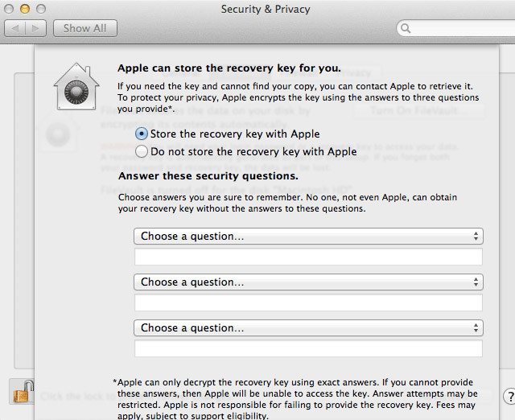Click the second security answer field
The width and height of the screenshot is (515, 420).
coord(308,303)
